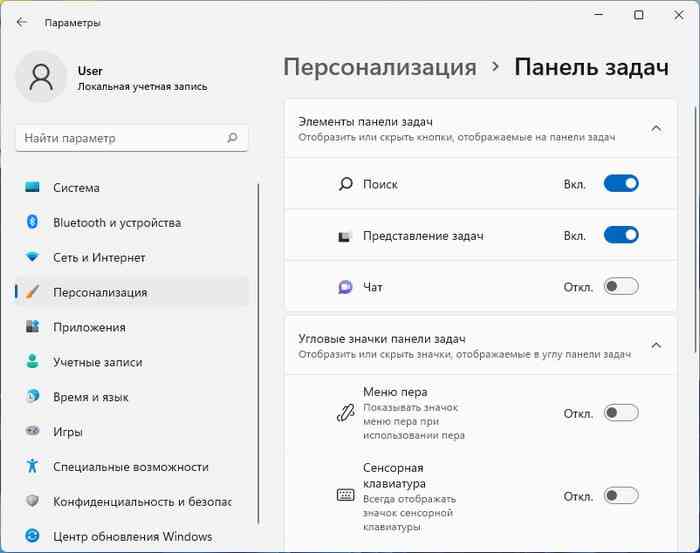
Task: Click the Специальные возможности accessibility icon
Action: pos(32,466)
